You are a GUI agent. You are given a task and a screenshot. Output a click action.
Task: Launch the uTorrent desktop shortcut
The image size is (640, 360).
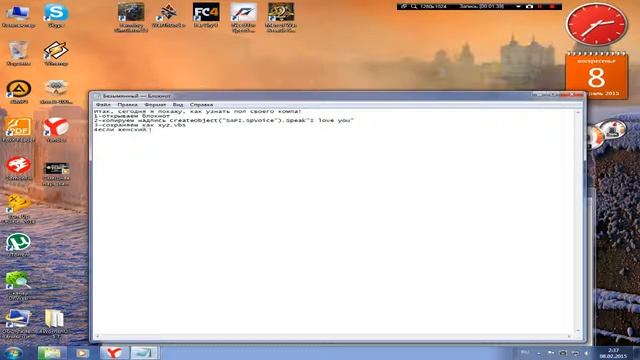(x=18, y=245)
